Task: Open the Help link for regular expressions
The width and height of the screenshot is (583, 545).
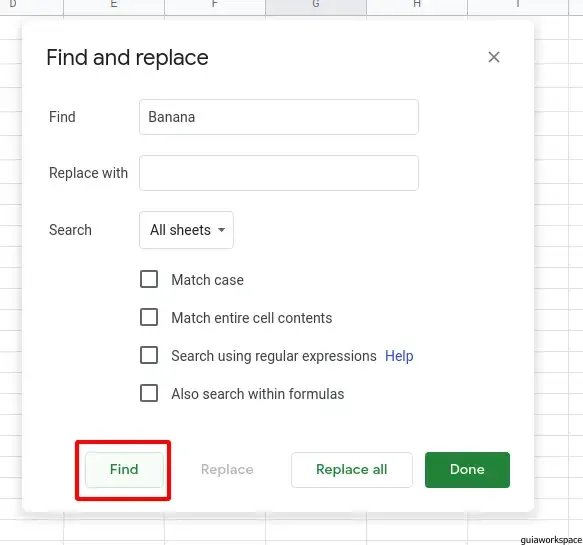Action: coord(399,356)
